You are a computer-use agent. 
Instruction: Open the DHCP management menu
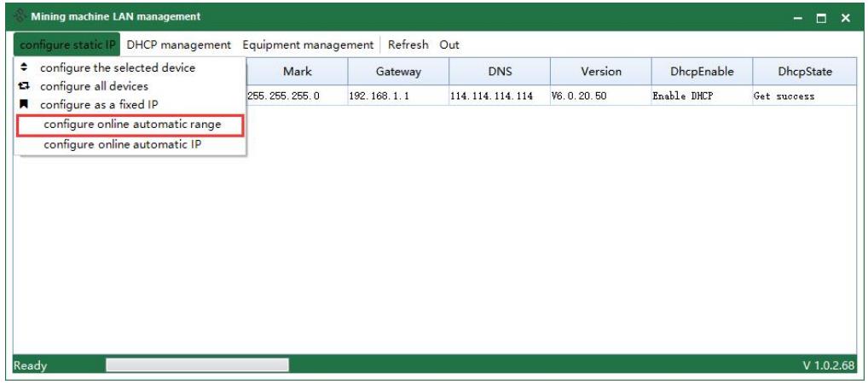(x=178, y=44)
